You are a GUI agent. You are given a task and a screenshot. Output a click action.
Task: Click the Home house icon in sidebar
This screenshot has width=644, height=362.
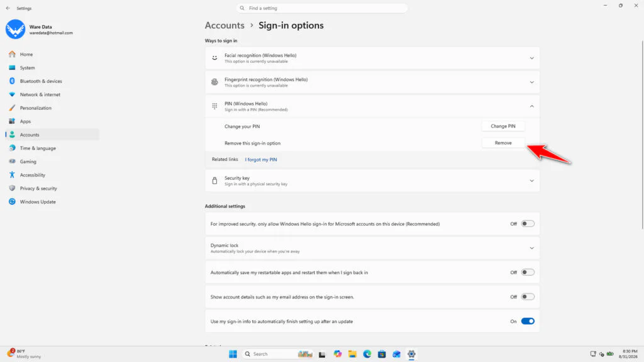[x=12, y=54]
